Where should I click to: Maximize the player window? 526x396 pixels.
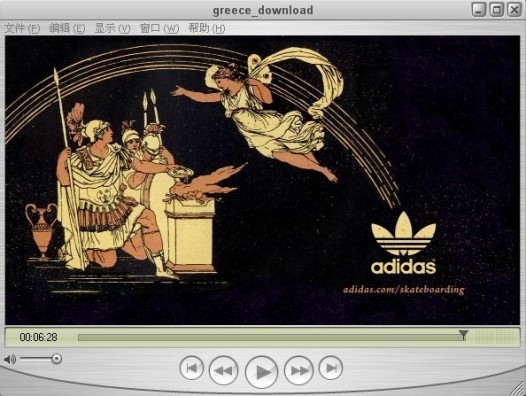pos(496,10)
